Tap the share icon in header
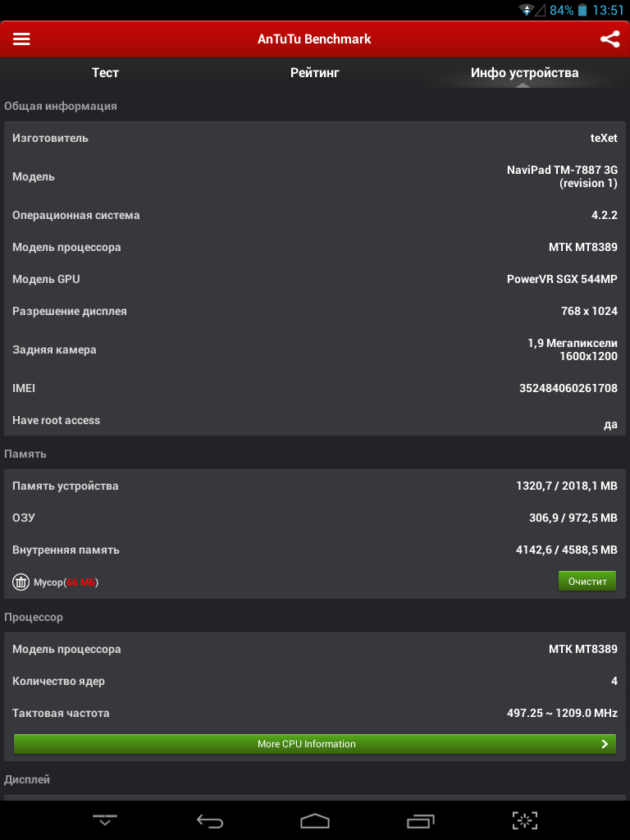630x840 pixels. click(x=609, y=39)
